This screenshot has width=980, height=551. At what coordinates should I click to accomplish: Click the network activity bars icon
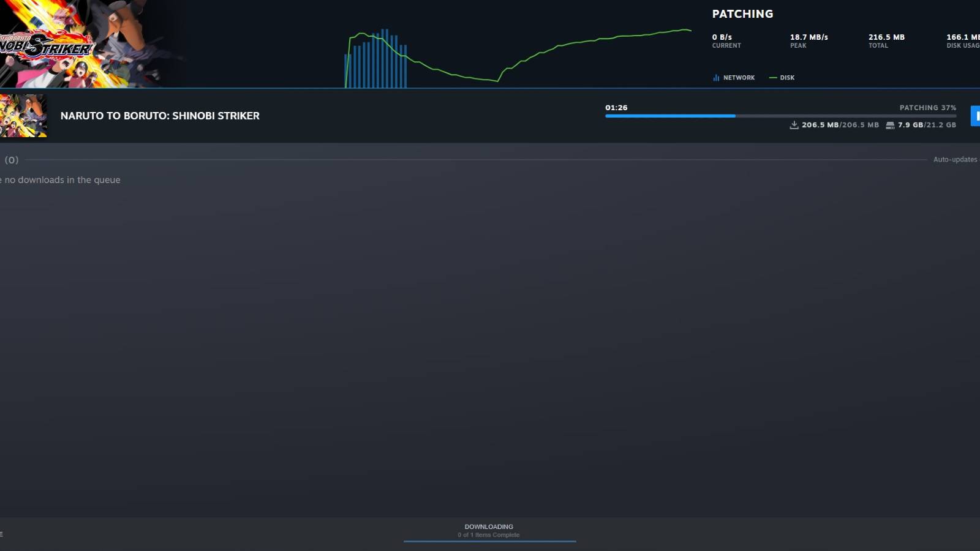715,77
